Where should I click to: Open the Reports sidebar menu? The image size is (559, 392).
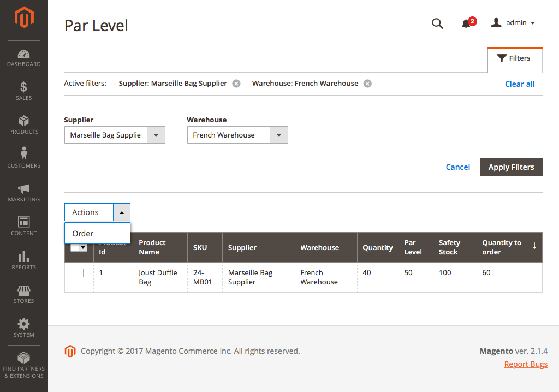coord(24,260)
